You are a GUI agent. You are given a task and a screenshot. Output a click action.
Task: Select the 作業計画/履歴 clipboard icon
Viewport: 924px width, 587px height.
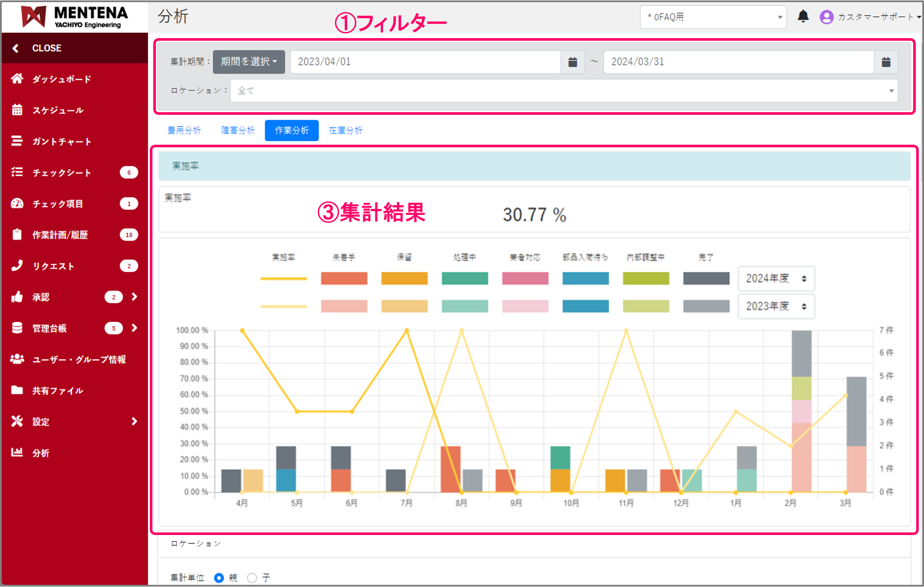(16, 235)
